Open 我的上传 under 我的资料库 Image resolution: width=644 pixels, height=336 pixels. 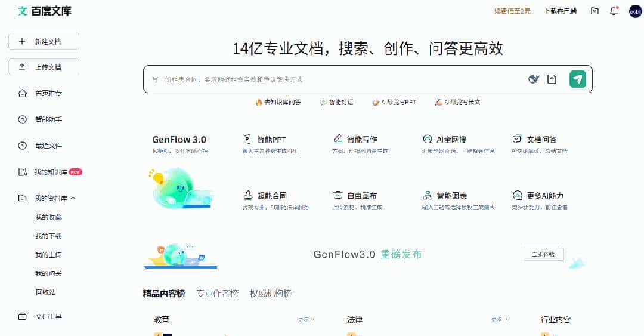(48, 255)
